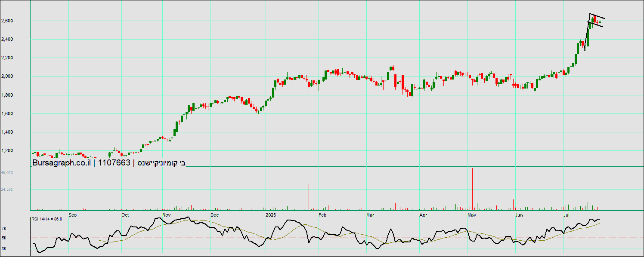Select the May month marker
Image resolution: width=644 pixels, height=257 pixels.
(472, 214)
